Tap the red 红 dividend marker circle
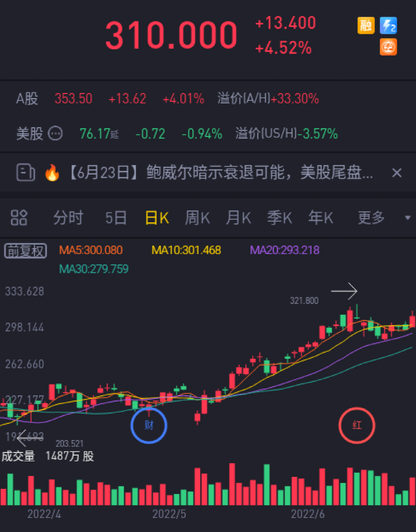 pos(357,425)
